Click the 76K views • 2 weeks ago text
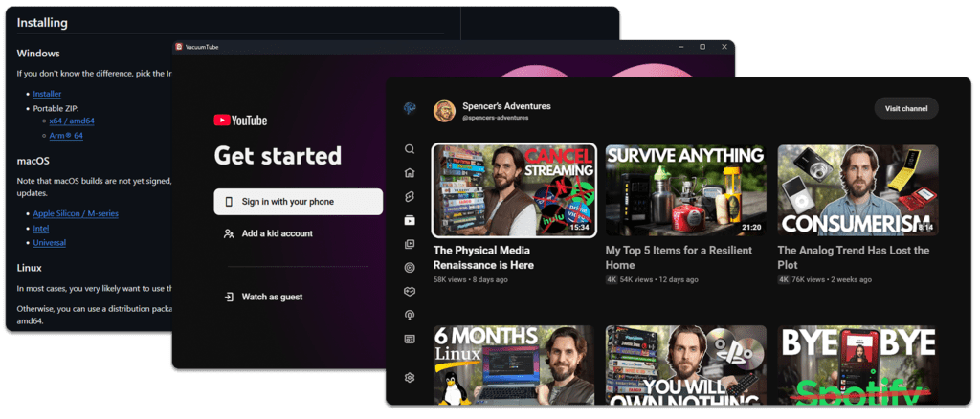The width and height of the screenshot is (980, 419). 832,279
